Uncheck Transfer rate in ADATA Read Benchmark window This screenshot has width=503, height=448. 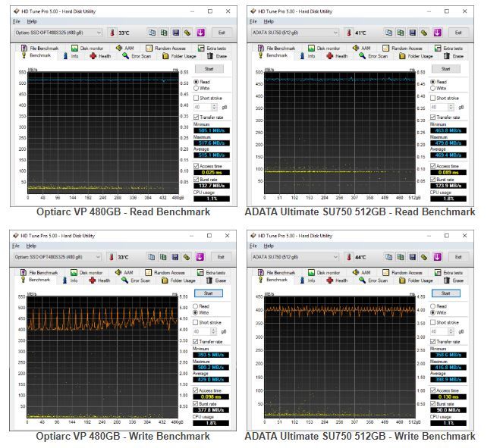pos(432,117)
